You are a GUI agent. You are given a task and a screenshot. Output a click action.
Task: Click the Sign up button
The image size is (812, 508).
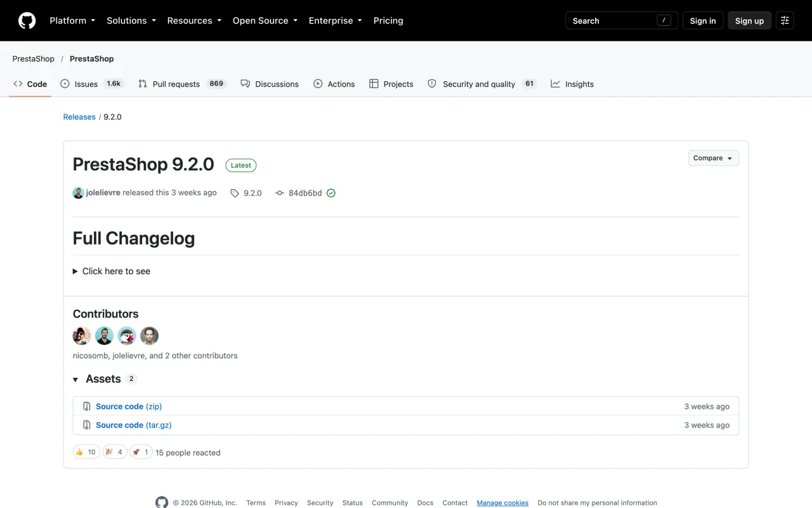pyautogui.click(x=749, y=20)
